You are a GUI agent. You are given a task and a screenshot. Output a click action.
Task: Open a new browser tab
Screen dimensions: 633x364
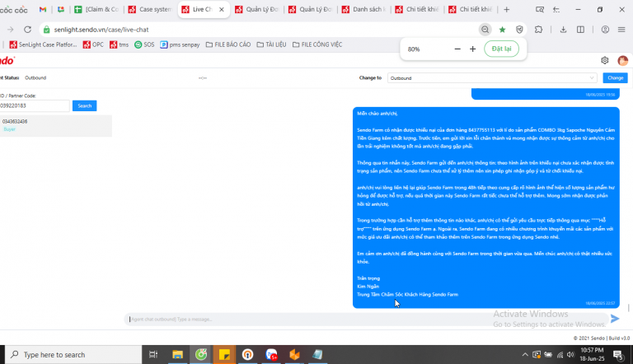507,9
